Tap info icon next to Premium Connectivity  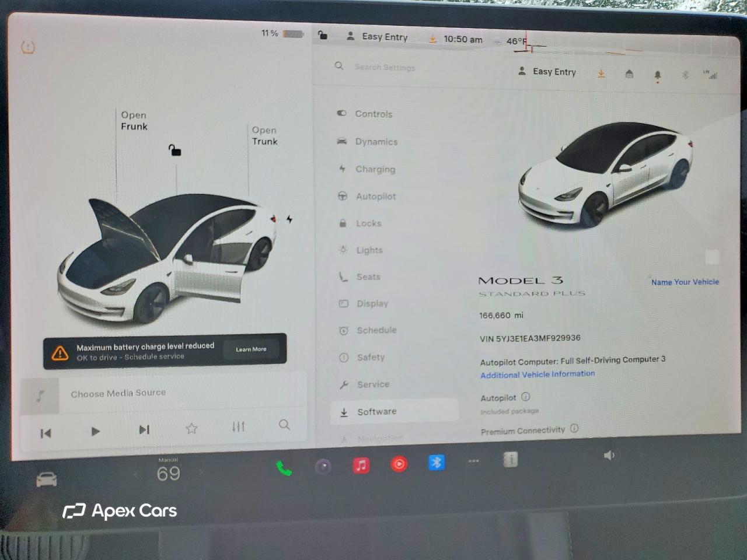pyautogui.click(x=574, y=428)
